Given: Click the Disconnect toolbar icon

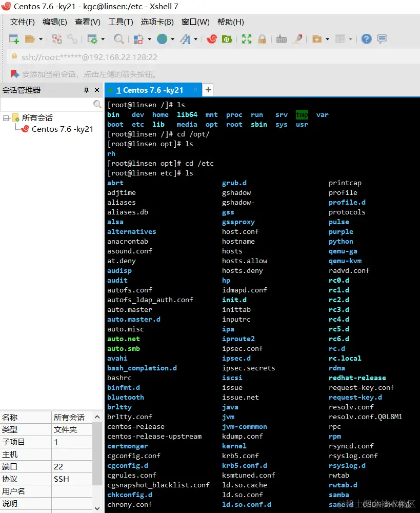Looking at the screenshot, I should 56,39.
